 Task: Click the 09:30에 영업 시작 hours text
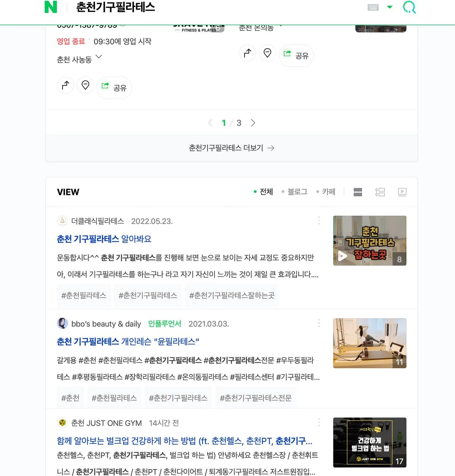(122, 42)
